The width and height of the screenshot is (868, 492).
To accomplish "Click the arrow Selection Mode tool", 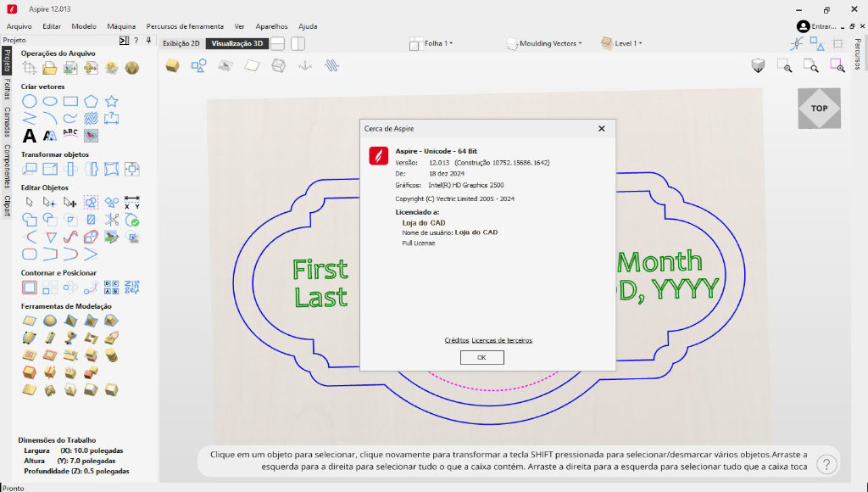I will [x=30, y=202].
